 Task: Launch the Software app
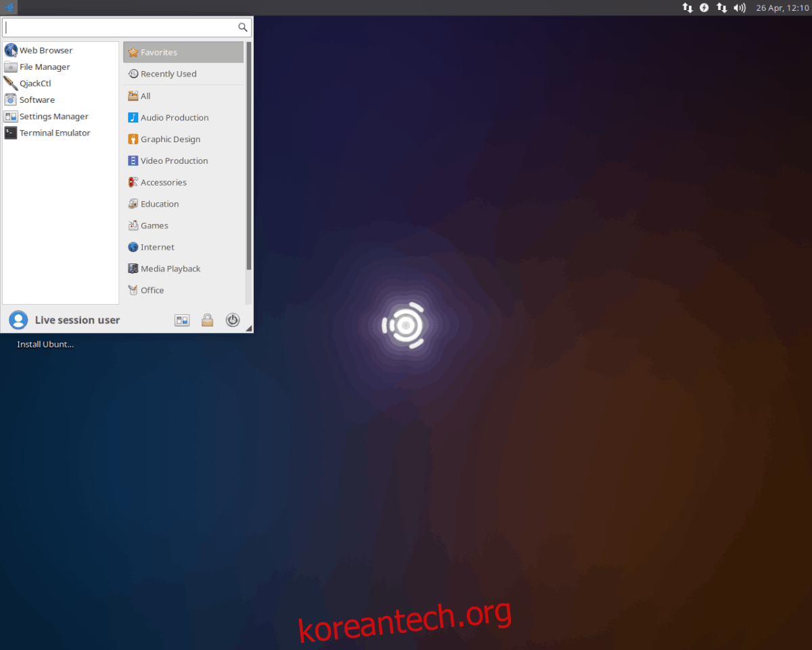(x=37, y=100)
